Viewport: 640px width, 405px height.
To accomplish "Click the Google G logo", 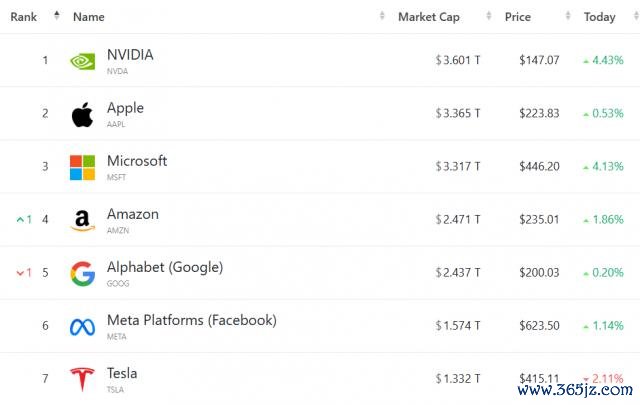I will click(x=82, y=274).
